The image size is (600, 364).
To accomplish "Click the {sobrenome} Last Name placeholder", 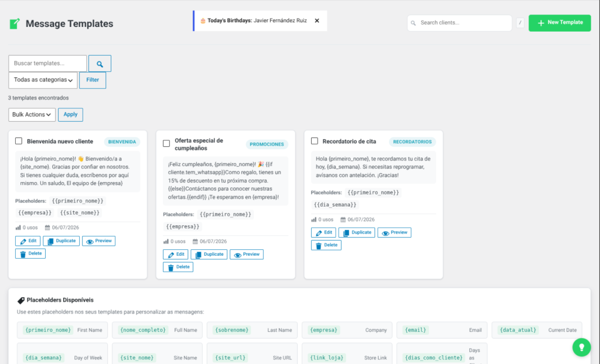I will (x=252, y=331).
